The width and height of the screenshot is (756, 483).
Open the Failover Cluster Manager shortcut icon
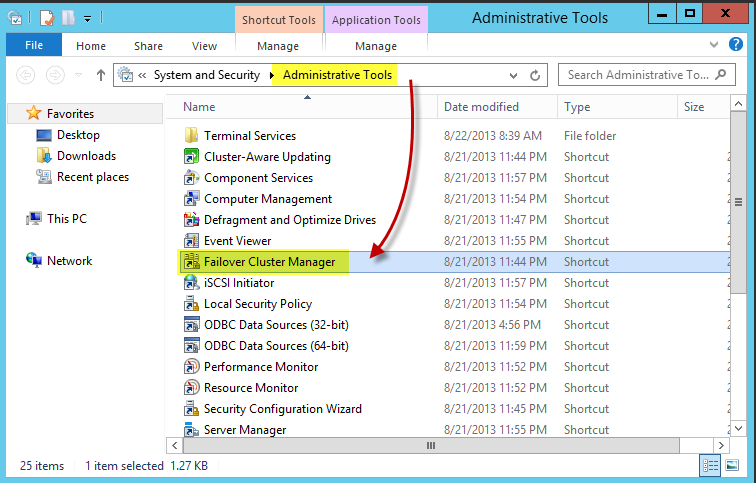tap(191, 262)
